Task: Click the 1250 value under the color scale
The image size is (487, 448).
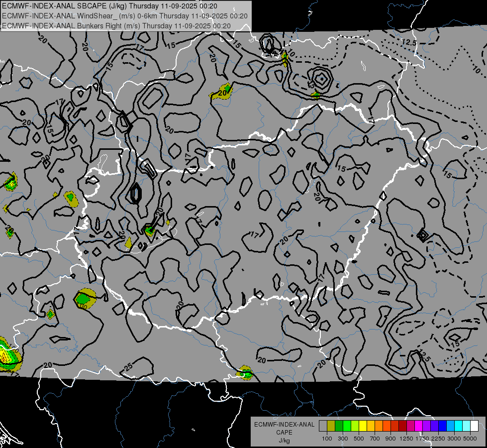Action: [x=406, y=439]
